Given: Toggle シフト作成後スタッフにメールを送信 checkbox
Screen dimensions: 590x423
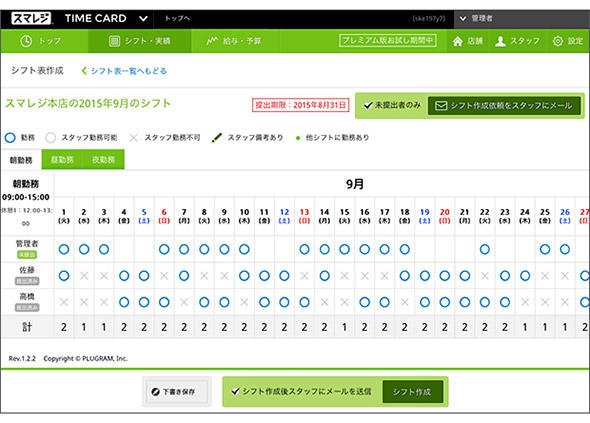Looking at the screenshot, I should tap(236, 392).
